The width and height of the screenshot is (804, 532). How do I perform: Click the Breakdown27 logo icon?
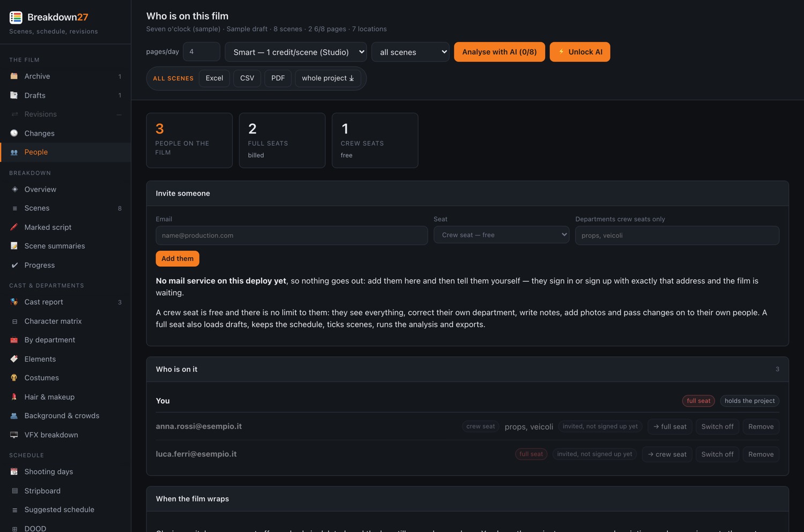click(x=16, y=17)
